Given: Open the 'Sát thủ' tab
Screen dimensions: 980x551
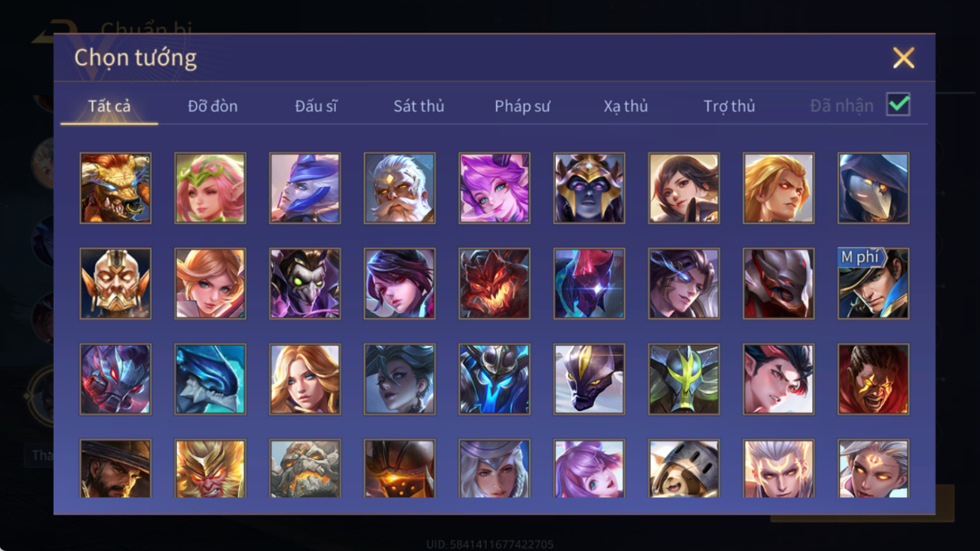Looking at the screenshot, I should (418, 106).
